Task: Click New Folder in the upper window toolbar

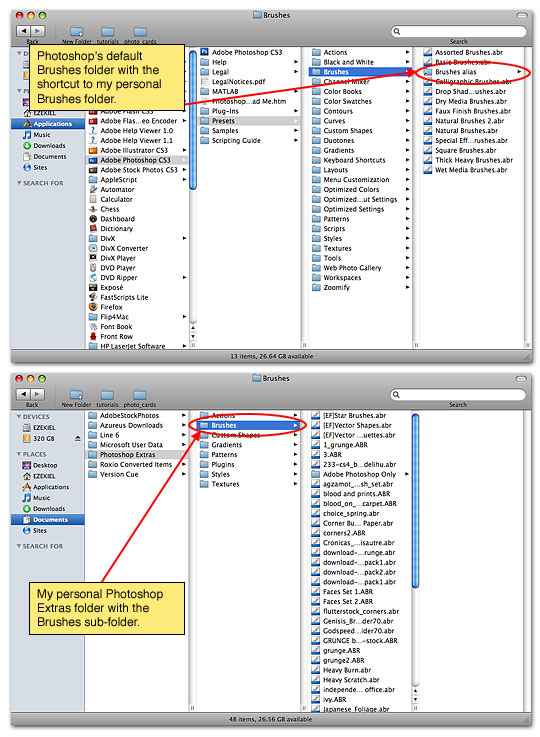Action: click(77, 35)
